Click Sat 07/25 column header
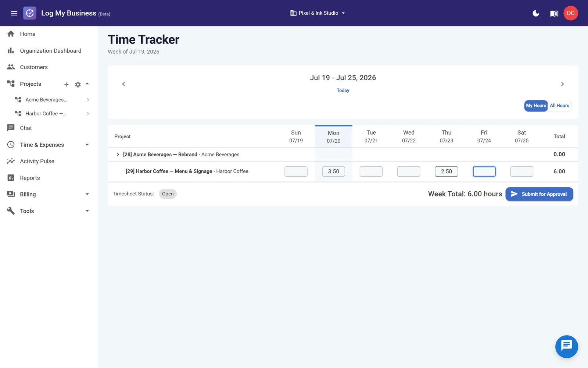This screenshot has width=588, height=368. coord(522,137)
